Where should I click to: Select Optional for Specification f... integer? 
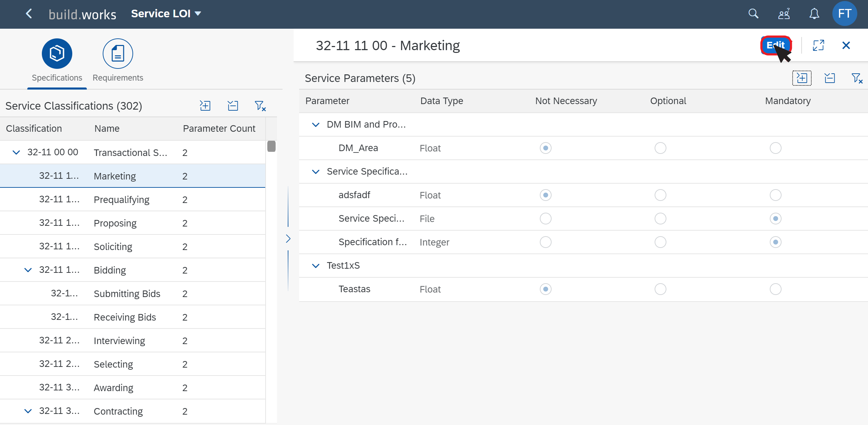(660, 242)
